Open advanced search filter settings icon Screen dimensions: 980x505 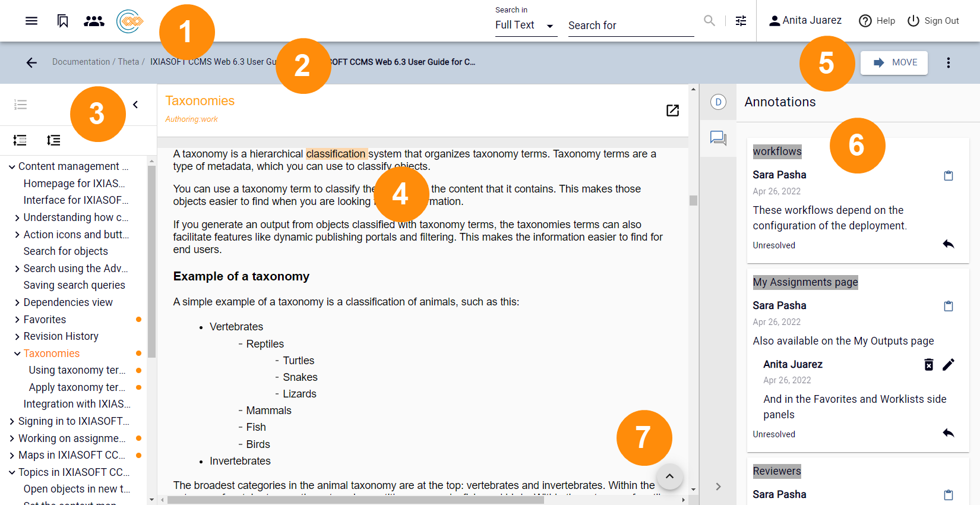coord(741,21)
